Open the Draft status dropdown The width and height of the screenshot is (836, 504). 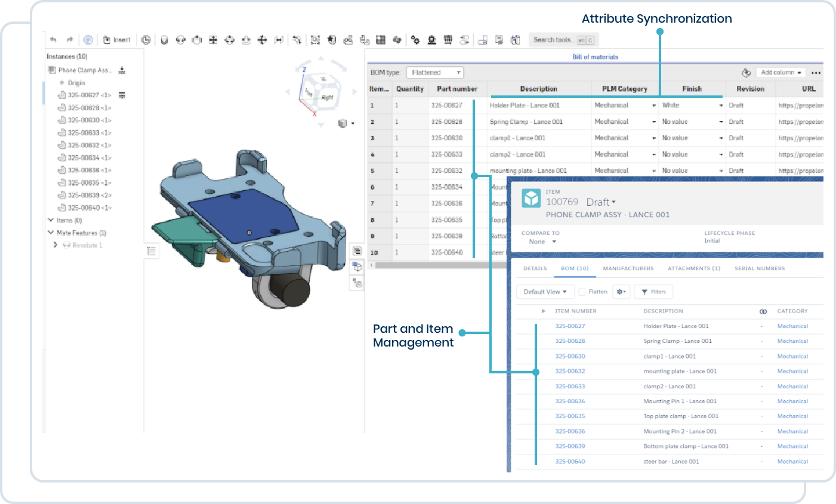point(601,202)
